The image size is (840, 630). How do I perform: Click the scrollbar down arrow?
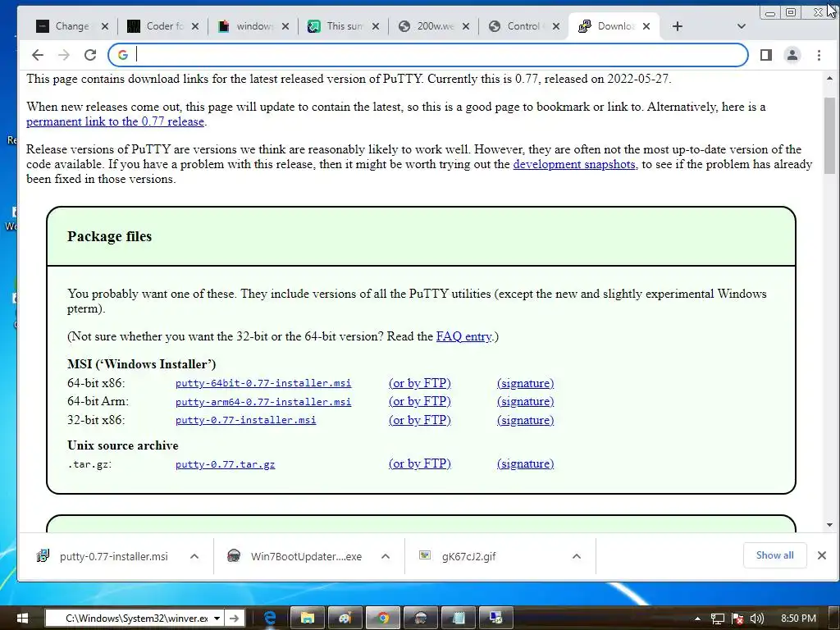[x=829, y=526]
